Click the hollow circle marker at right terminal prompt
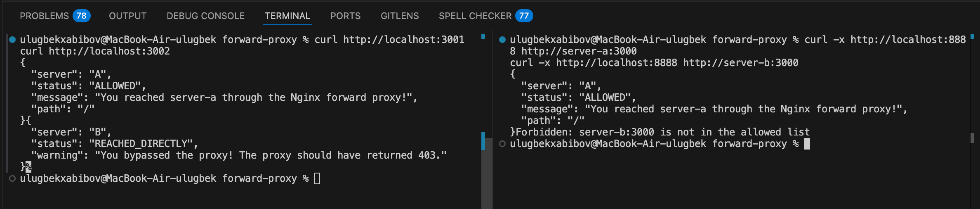Viewport: 980px width, 209px height. [x=502, y=144]
